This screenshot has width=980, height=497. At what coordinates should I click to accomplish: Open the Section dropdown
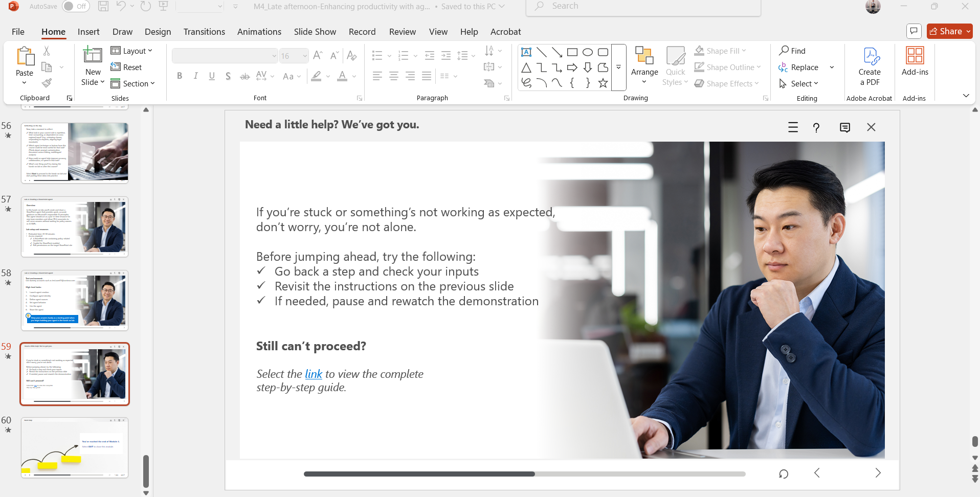click(132, 83)
